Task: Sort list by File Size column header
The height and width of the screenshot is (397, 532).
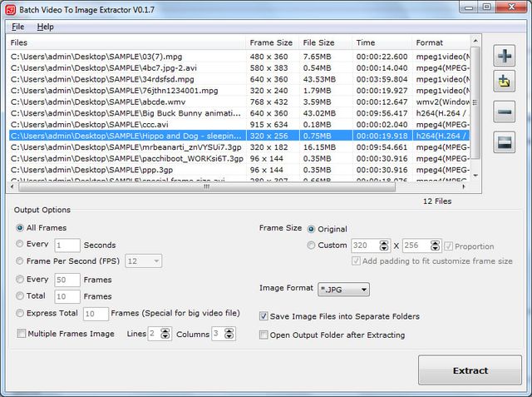Action: (318, 42)
